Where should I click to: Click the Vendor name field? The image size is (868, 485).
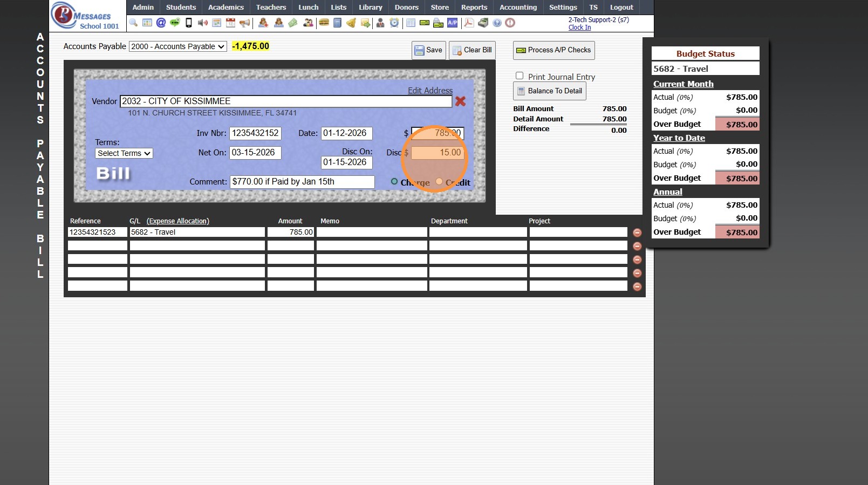coord(286,101)
